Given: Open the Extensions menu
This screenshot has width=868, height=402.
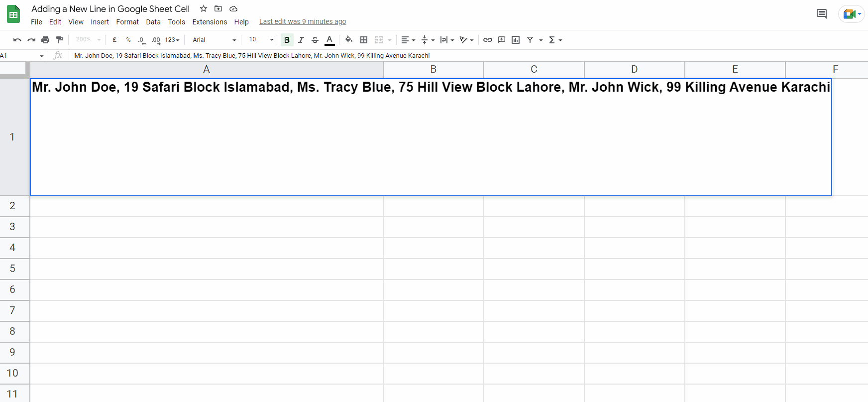Looking at the screenshot, I should point(210,22).
